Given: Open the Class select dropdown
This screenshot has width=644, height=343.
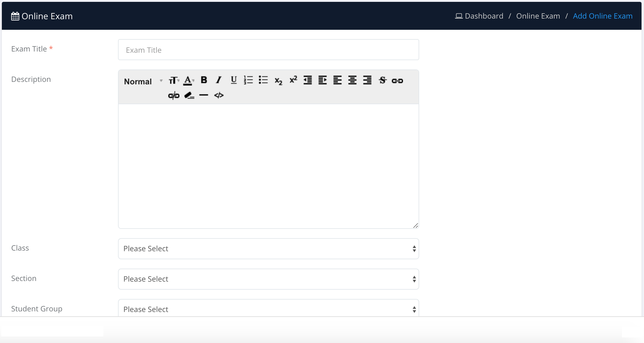Looking at the screenshot, I should 268,249.
